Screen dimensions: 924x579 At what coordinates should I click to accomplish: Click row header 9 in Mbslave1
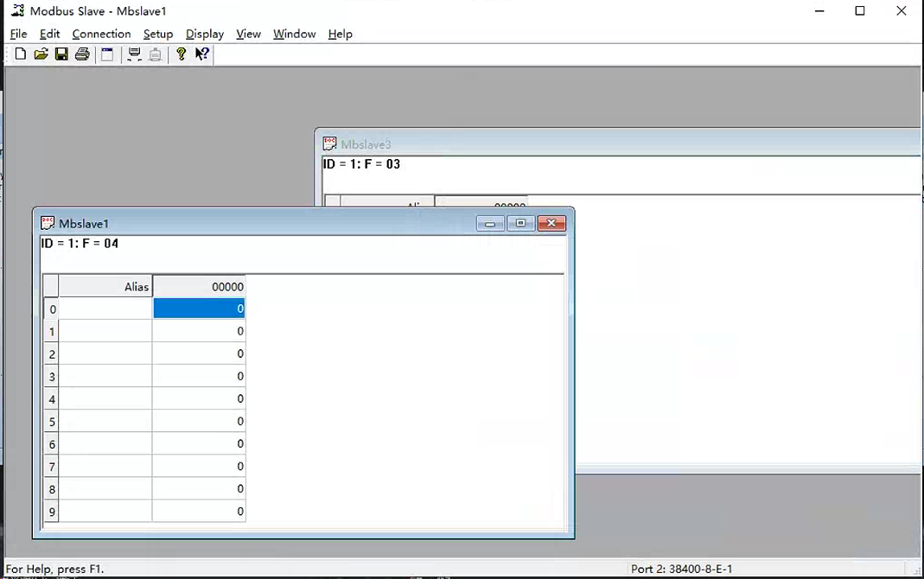pos(51,512)
